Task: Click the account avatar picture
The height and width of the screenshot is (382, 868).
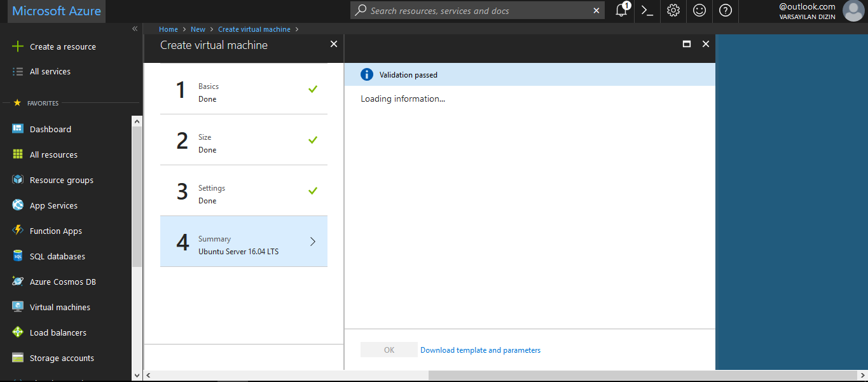Action: point(853,11)
